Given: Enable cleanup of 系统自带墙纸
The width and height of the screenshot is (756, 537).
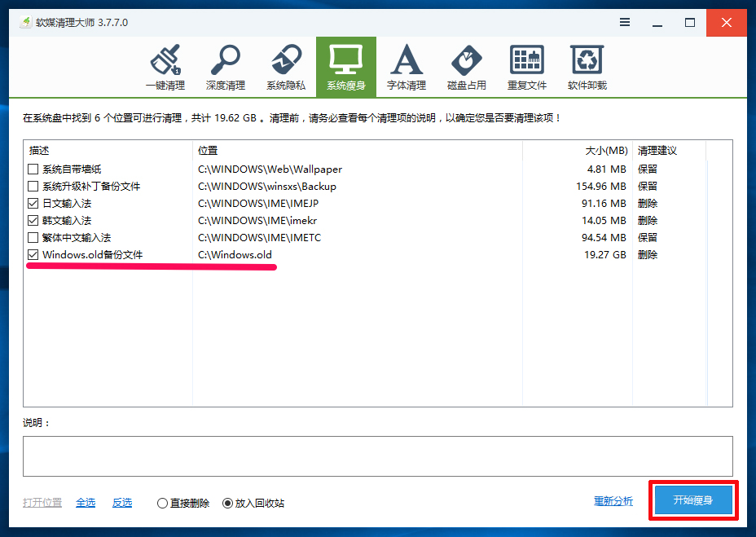Looking at the screenshot, I should pos(33,169).
